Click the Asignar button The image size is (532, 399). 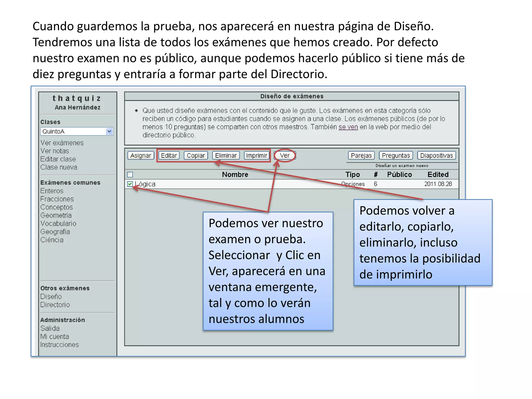[141, 155]
